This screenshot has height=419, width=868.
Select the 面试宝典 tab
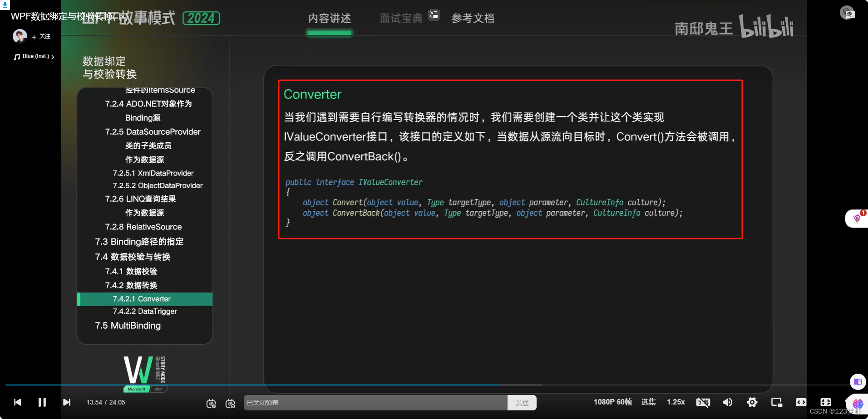401,19
